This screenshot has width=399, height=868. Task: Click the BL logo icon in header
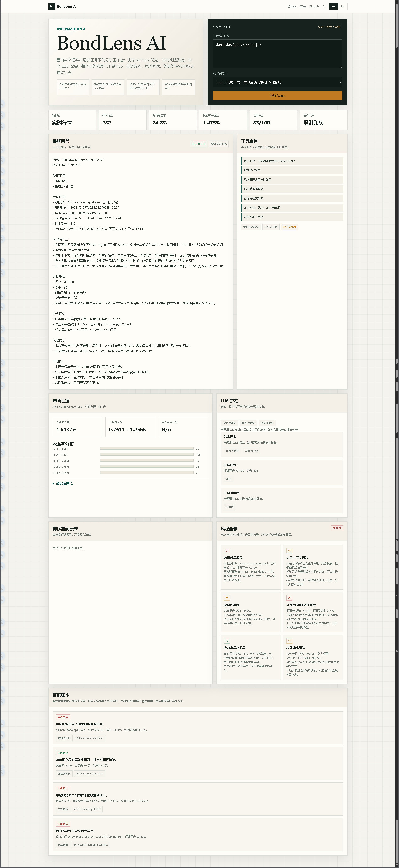click(x=52, y=6)
